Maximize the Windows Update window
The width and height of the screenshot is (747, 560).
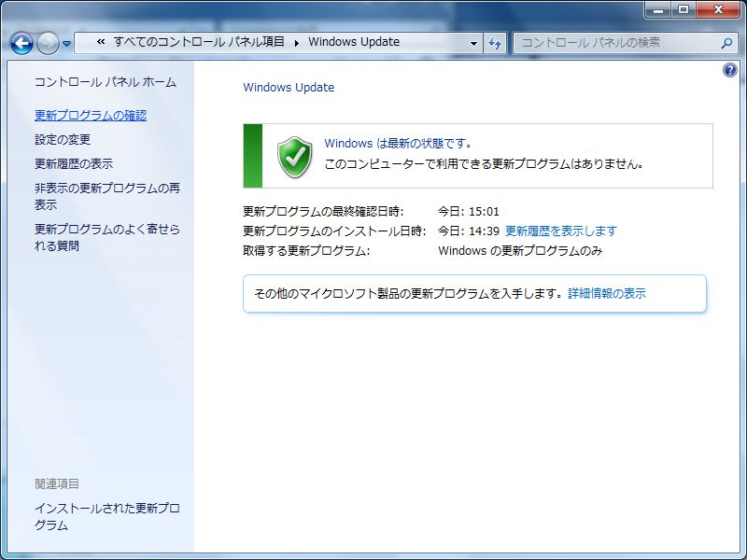click(684, 9)
